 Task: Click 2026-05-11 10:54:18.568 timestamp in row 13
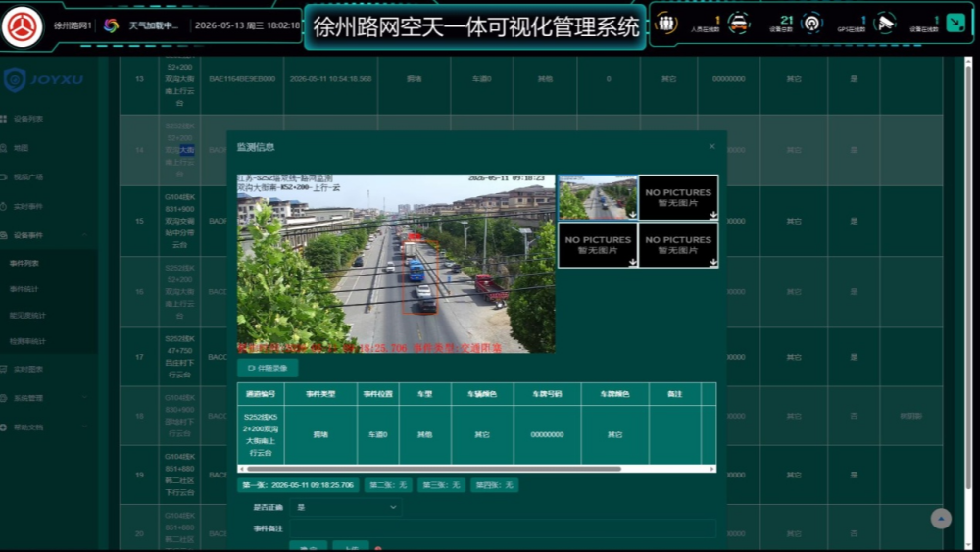(330, 79)
